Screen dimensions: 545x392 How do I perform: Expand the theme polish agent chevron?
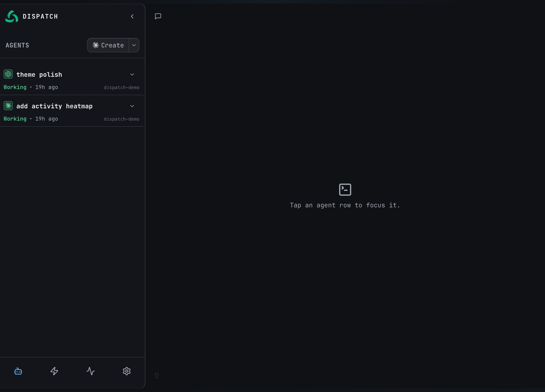pyautogui.click(x=132, y=74)
